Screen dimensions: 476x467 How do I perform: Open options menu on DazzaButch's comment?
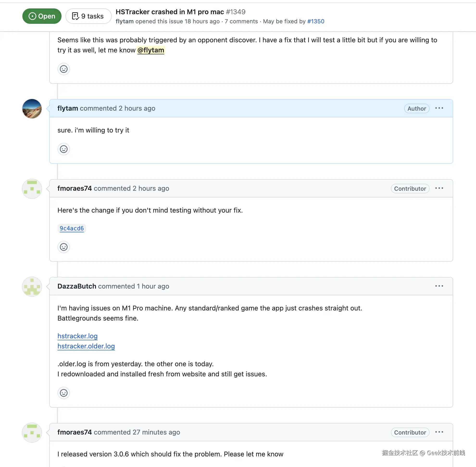pyautogui.click(x=439, y=286)
